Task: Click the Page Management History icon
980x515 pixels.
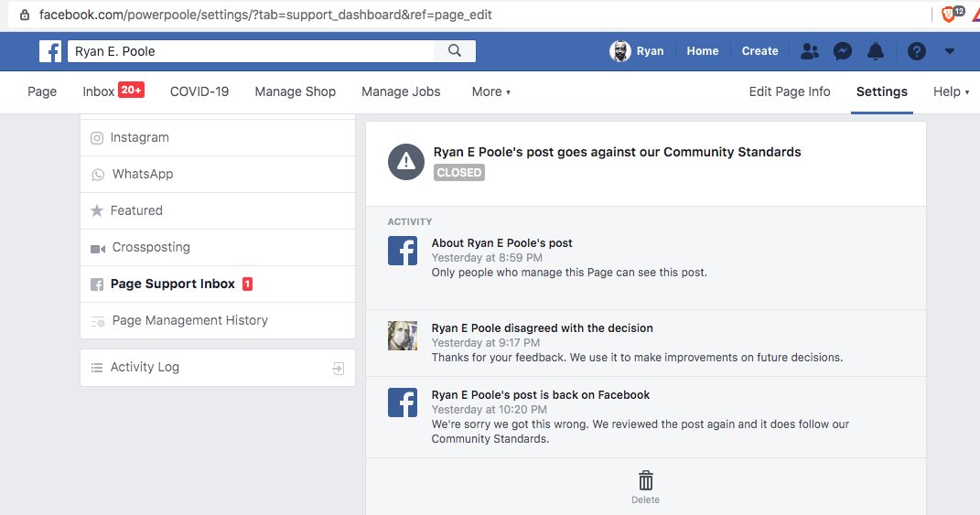Action: coord(98,321)
